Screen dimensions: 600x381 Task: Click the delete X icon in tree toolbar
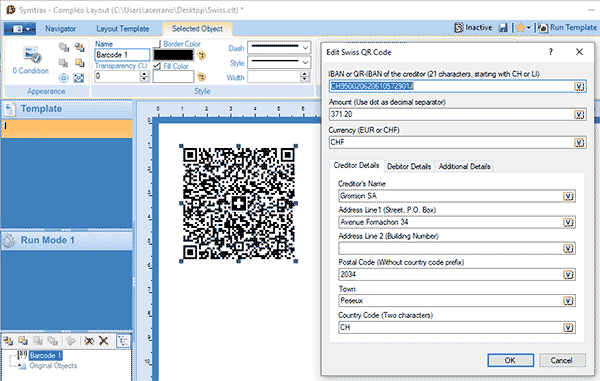104,340
